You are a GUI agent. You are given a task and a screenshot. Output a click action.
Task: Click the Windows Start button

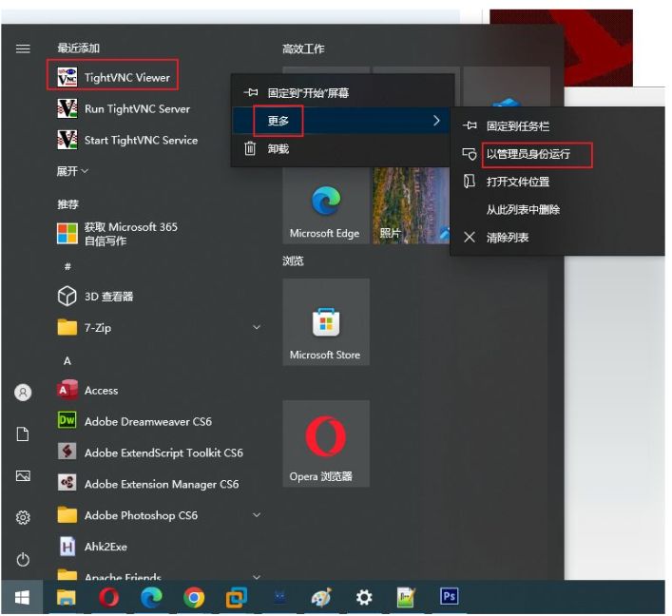[x=22, y=597]
